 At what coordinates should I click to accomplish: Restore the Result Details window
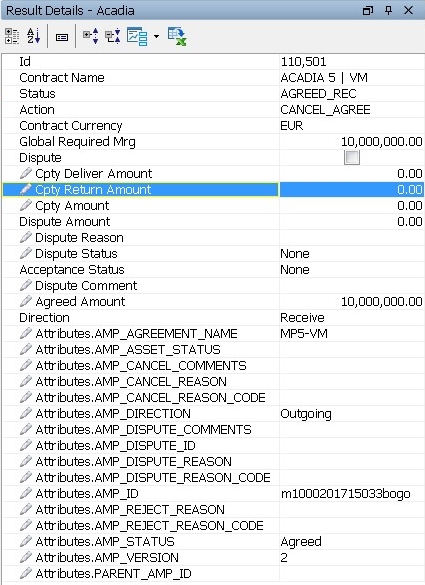368,10
